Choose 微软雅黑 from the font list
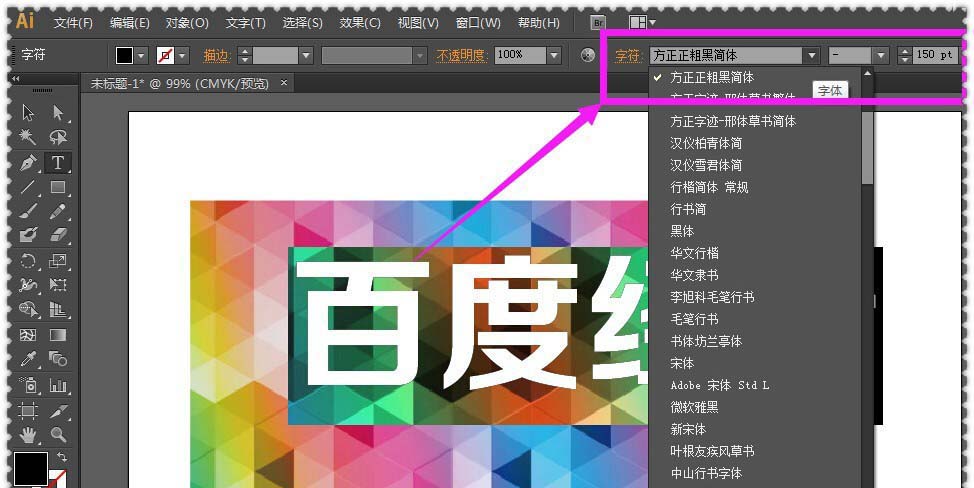 point(694,407)
